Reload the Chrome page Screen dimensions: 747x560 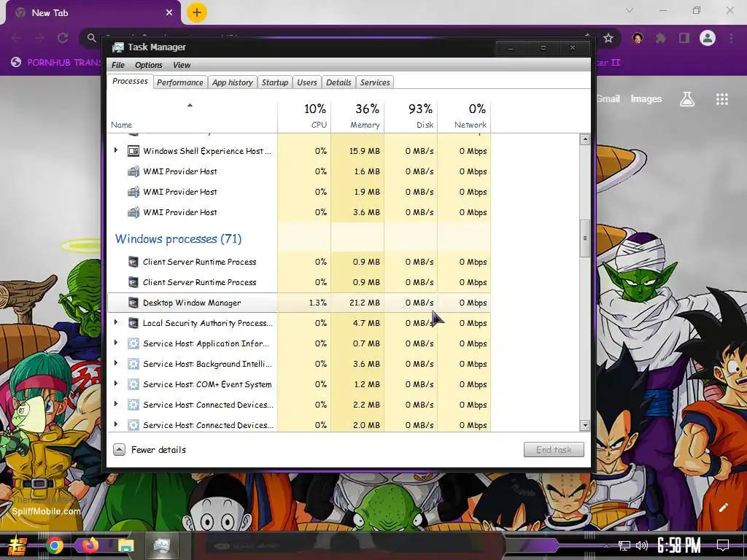tap(63, 38)
